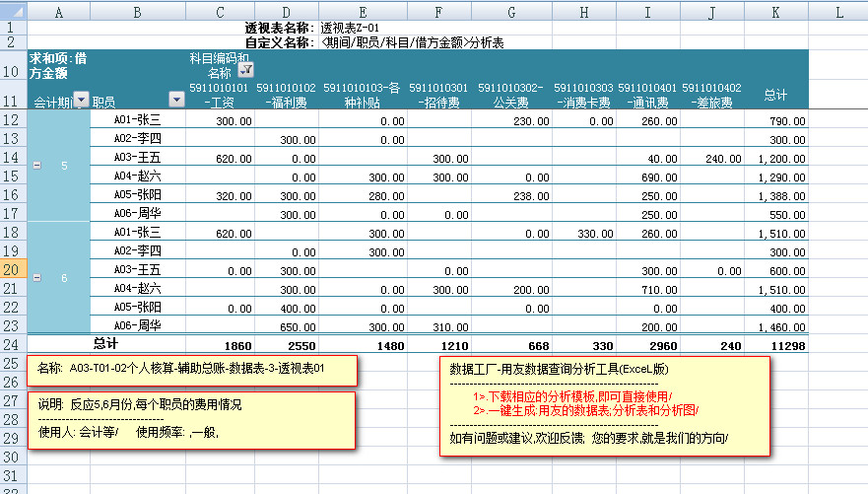Screen dimensions: 868x494
Task: Select the yellow 名称 A03-T01-02 note box
Action: (192, 370)
